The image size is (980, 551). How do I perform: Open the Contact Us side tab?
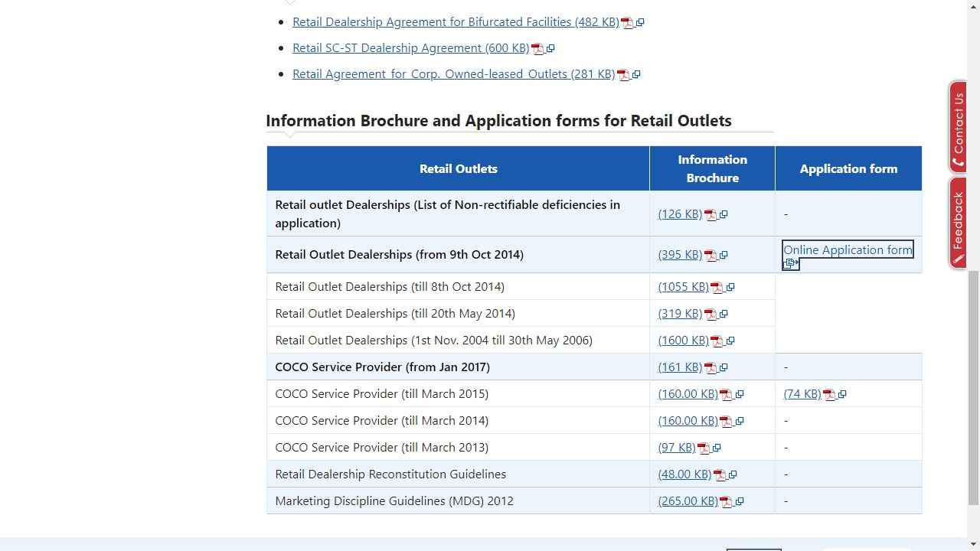click(958, 127)
